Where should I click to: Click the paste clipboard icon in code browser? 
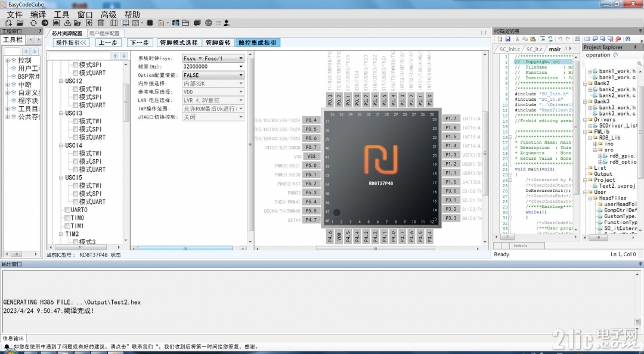point(532,39)
